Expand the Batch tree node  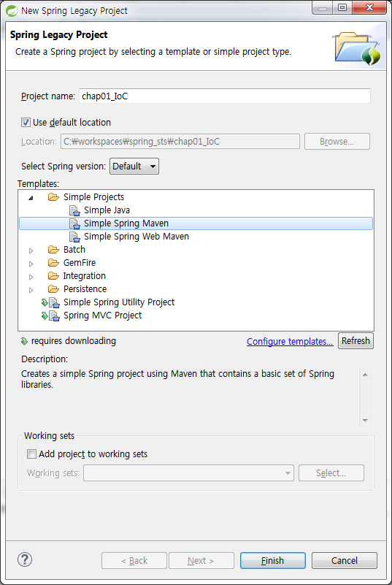[x=31, y=251]
